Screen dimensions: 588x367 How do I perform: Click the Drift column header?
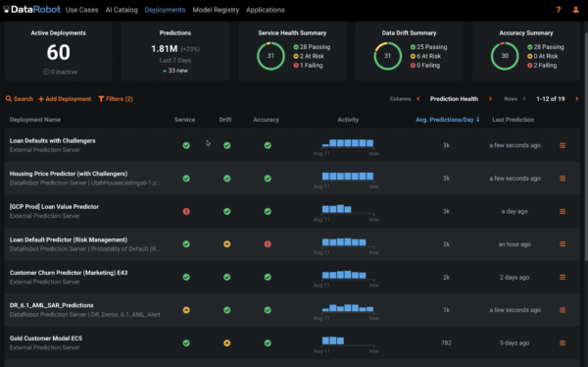(x=225, y=120)
